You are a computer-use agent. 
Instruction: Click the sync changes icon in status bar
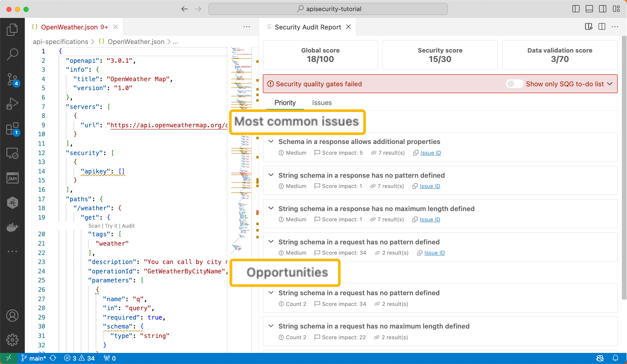[x=53, y=358]
